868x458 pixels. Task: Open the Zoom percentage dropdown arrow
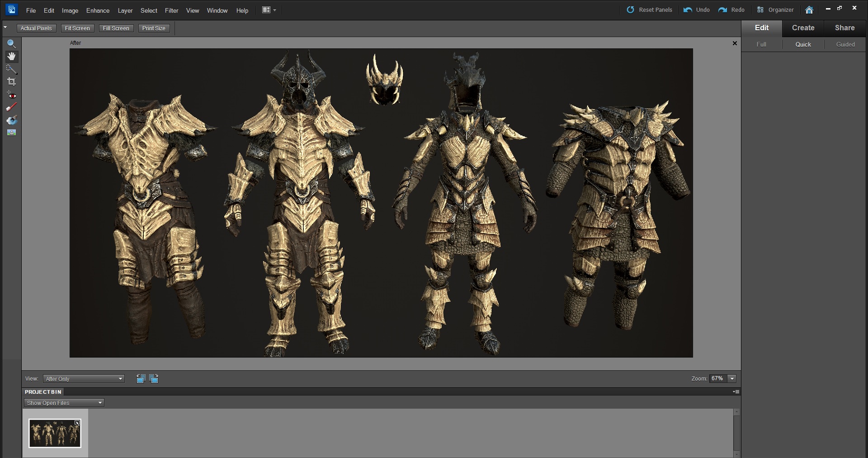click(x=732, y=378)
